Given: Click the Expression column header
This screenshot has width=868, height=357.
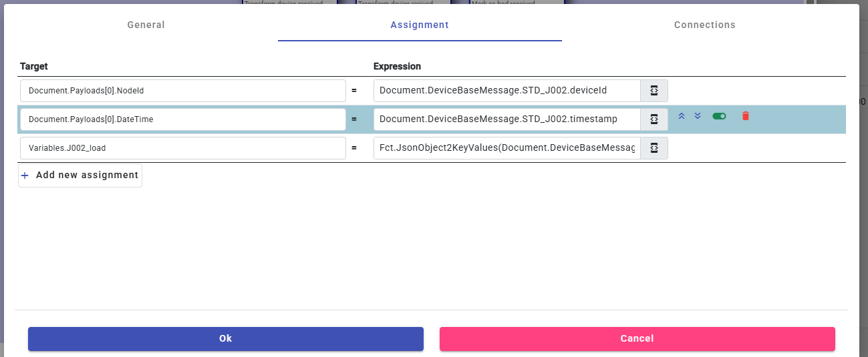Looking at the screenshot, I should (x=397, y=66).
